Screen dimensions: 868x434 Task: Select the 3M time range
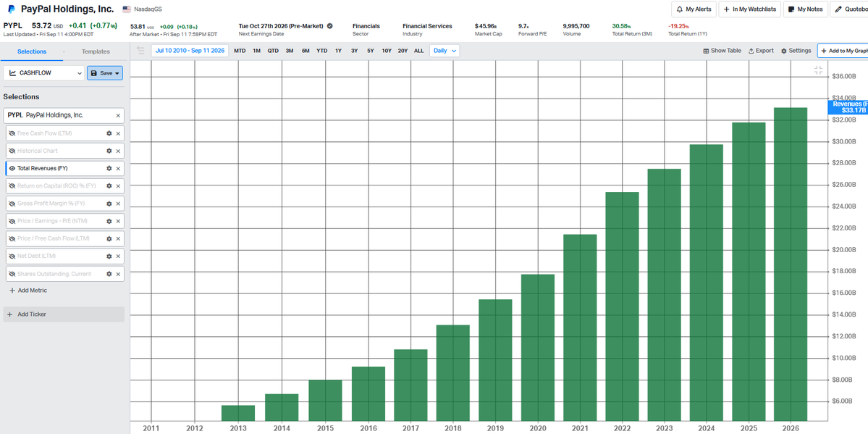coord(290,51)
